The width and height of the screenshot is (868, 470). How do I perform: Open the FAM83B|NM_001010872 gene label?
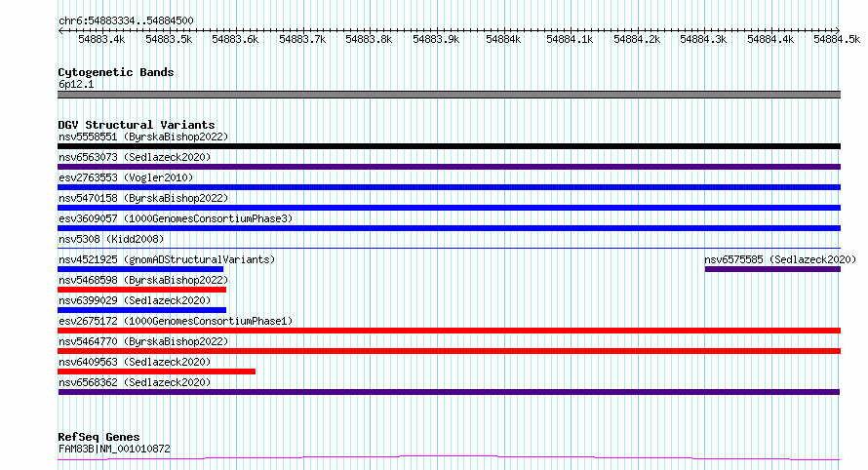pyautogui.click(x=114, y=449)
